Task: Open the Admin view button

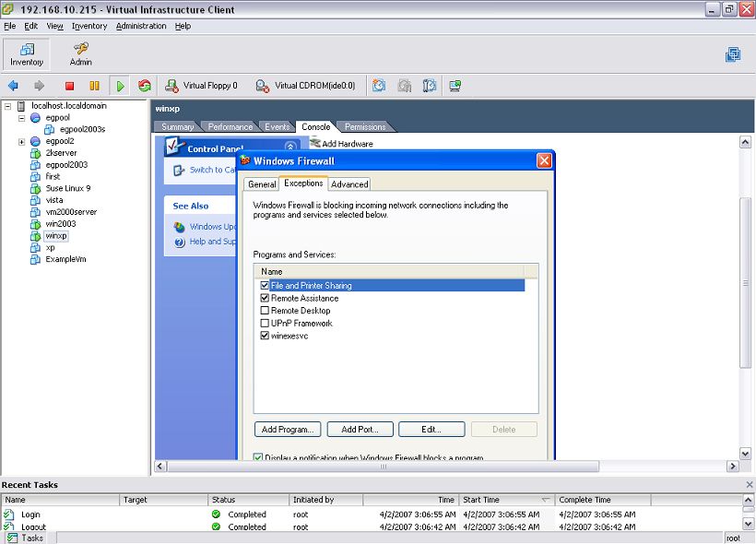Action: [x=80, y=53]
